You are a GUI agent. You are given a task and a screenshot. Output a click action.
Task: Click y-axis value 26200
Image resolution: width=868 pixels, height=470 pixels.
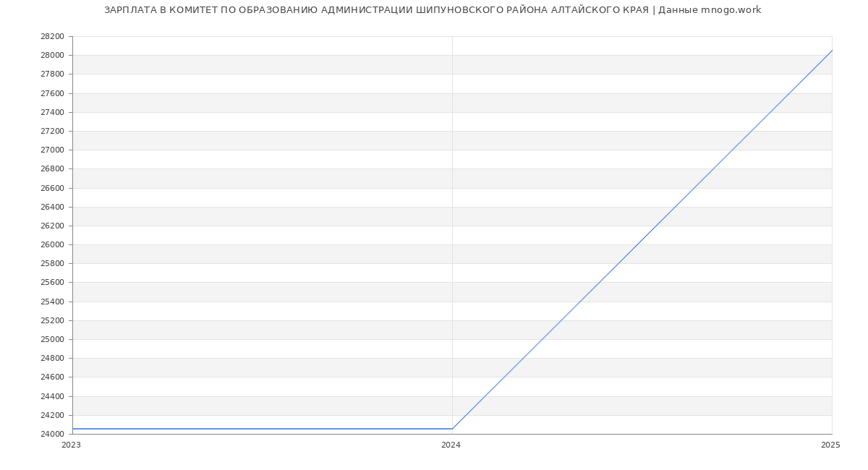point(52,226)
